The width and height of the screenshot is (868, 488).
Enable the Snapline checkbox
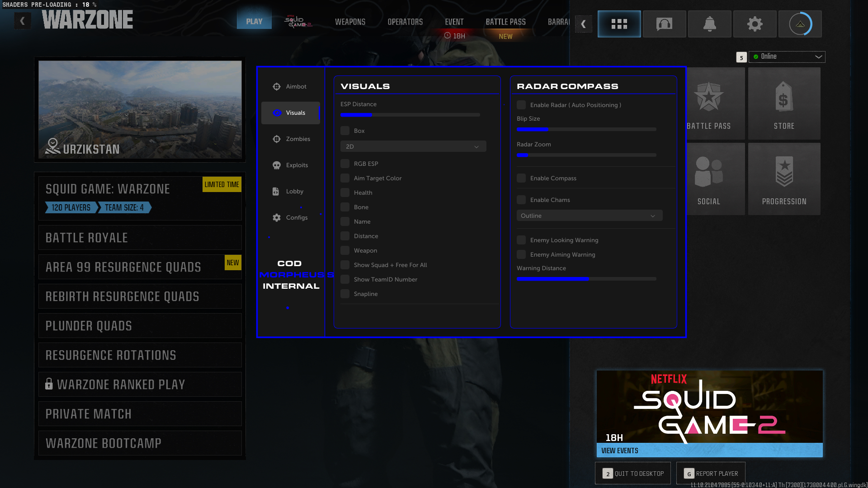[x=345, y=294]
